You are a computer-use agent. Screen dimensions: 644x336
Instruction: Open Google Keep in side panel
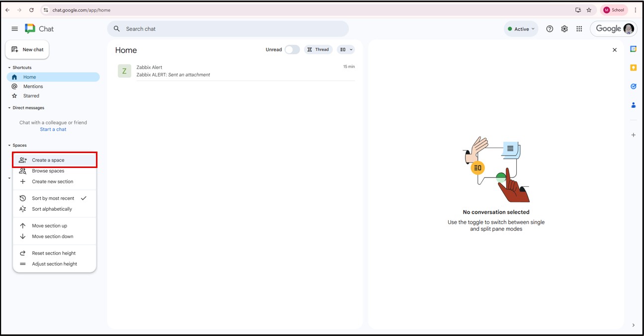[633, 68]
